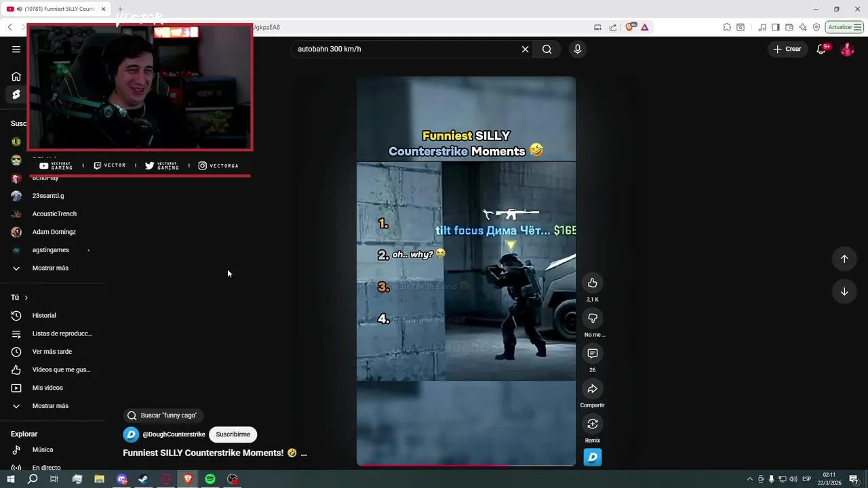Open Brave Shields lion icon
868x488 pixels.
pos(630,27)
